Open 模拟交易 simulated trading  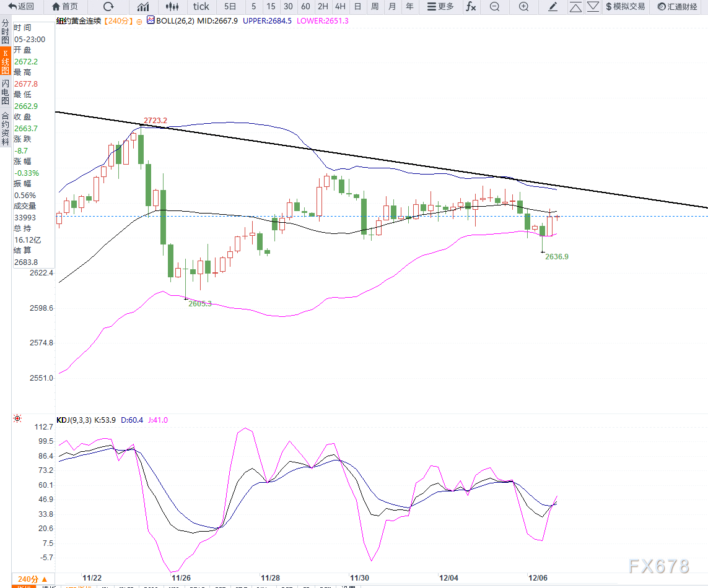click(x=626, y=7)
